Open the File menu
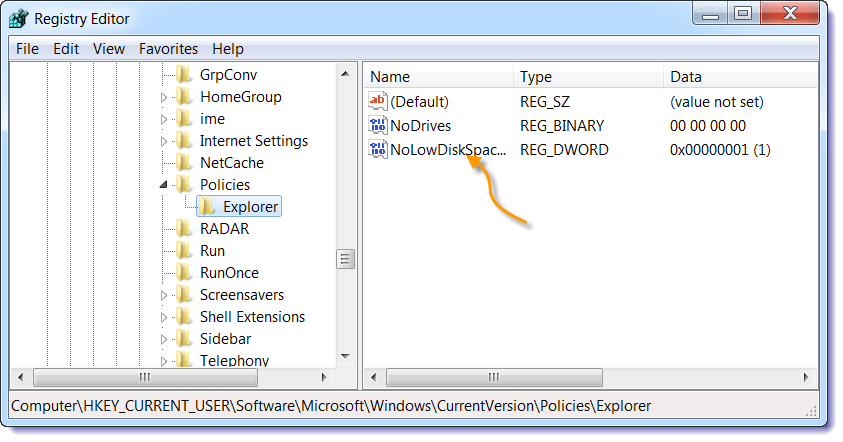 (x=27, y=49)
